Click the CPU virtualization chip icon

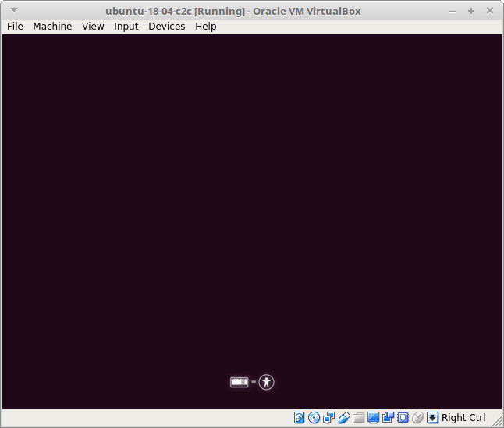point(403,418)
